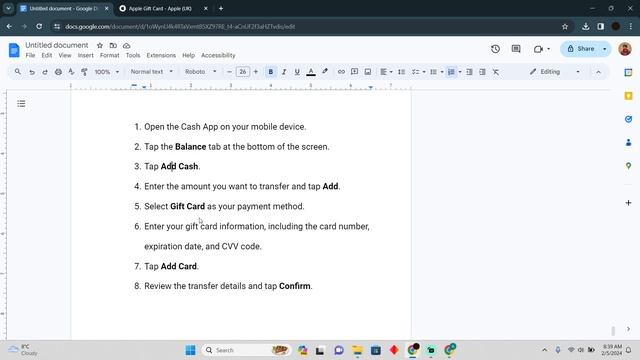
Task: Toggle bold formatting
Action: 271,72
